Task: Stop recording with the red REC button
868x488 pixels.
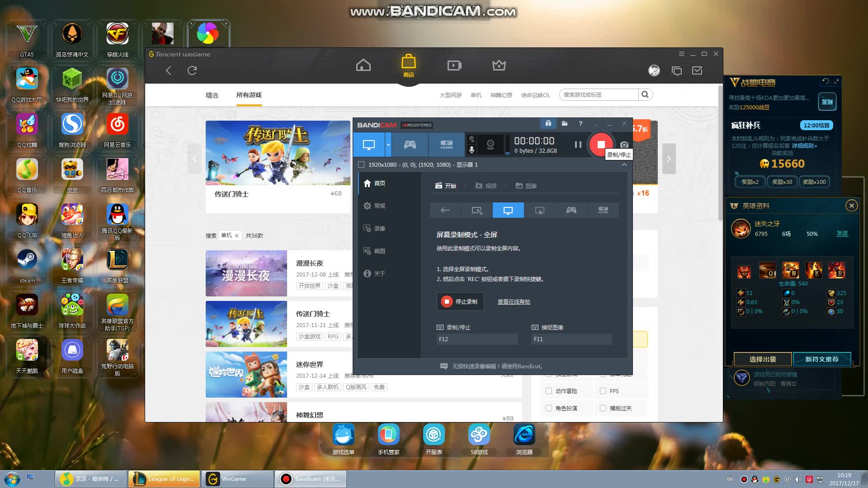Action: tap(601, 145)
